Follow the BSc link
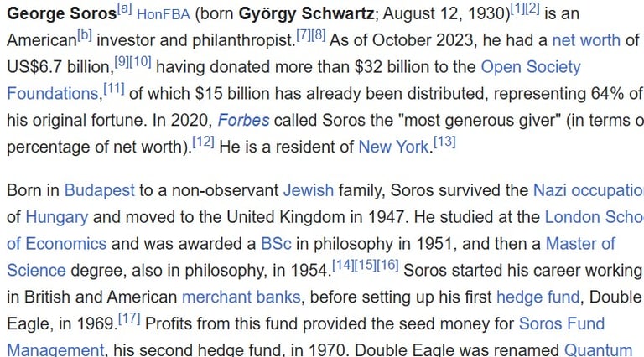644x357 pixels. pyautogui.click(x=276, y=244)
